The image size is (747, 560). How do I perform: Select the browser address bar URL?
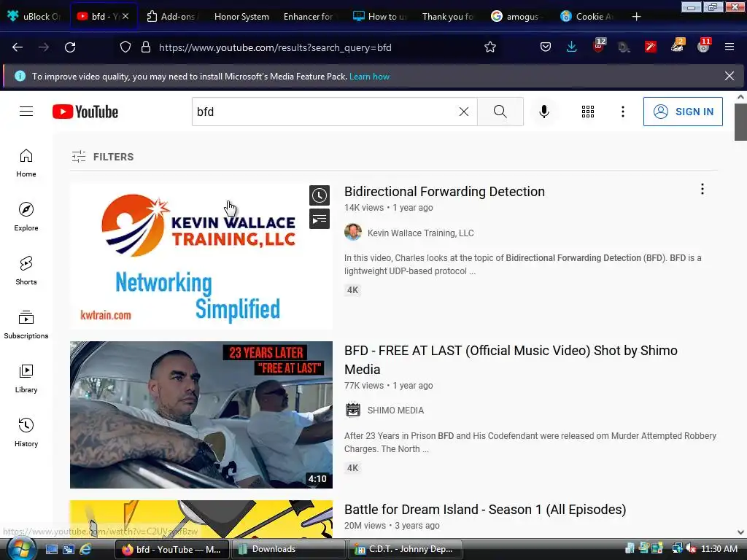tap(275, 47)
